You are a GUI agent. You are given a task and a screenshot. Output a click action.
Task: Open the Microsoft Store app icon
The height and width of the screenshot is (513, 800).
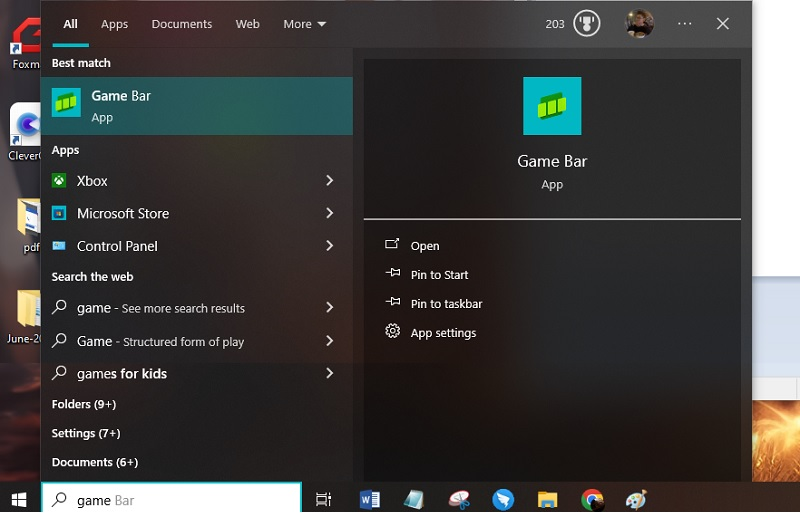point(59,213)
